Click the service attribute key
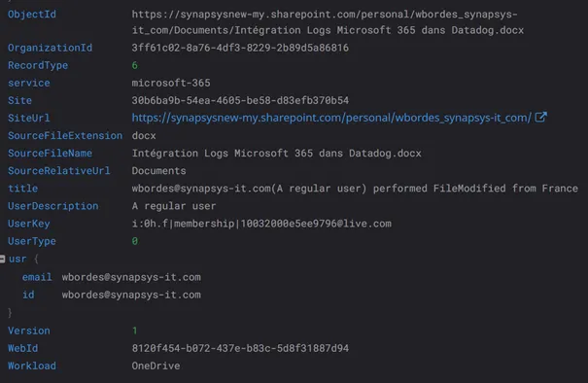Image resolution: width=588 pixels, height=383 pixels. [x=29, y=83]
